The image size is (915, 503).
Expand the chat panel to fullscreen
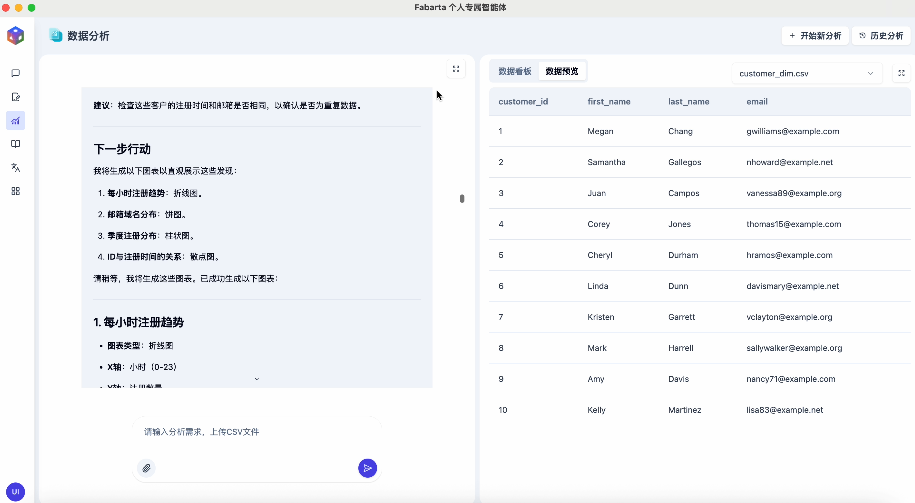tap(456, 69)
